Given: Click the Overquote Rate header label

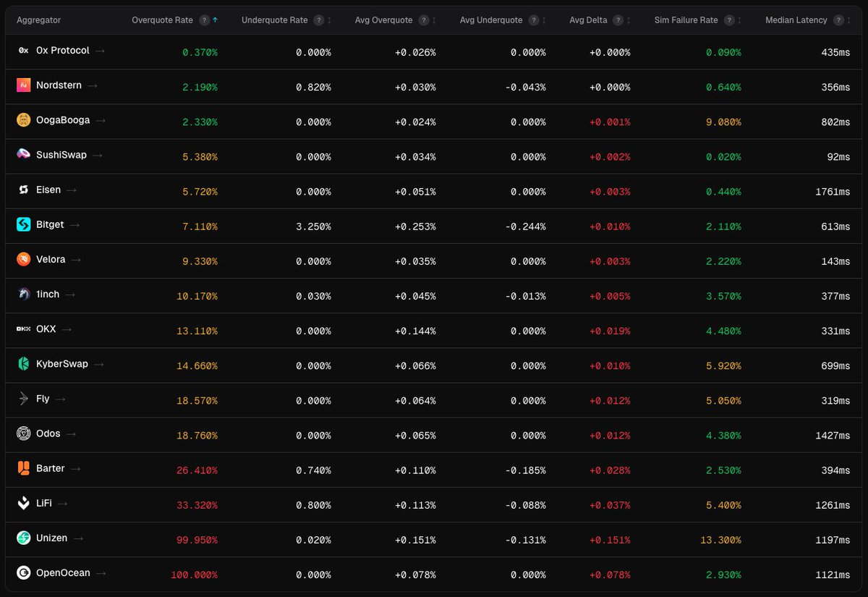Looking at the screenshot, I should pyautogui.click(x=163, y=20).
